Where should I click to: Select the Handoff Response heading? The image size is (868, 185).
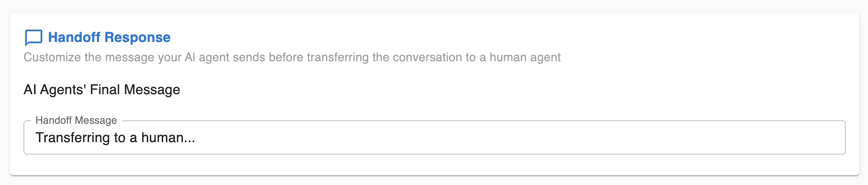[109, 37]
